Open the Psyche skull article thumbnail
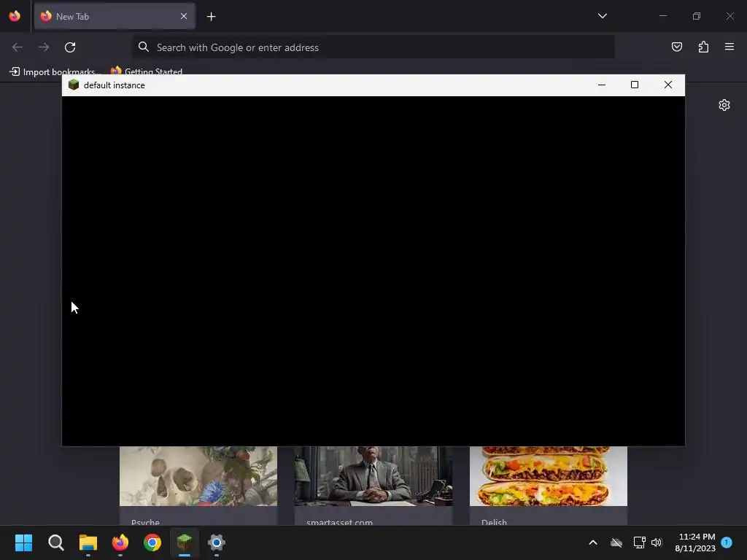 198,476
